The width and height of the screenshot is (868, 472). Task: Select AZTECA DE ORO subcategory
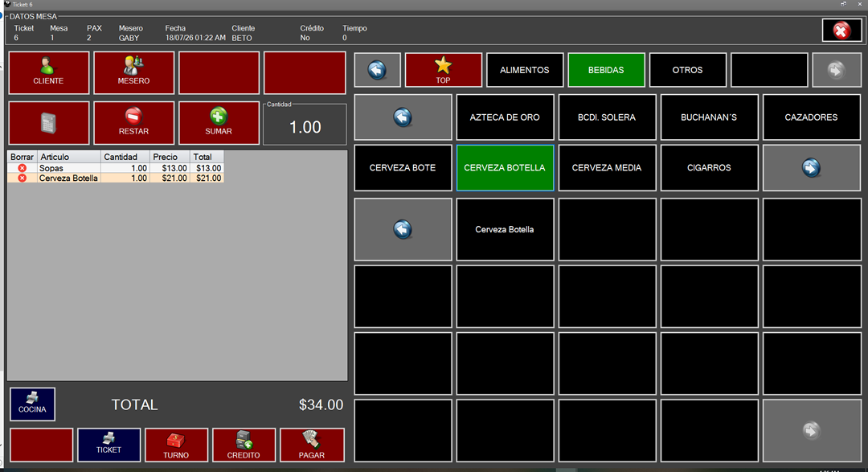tap(505, 117)
